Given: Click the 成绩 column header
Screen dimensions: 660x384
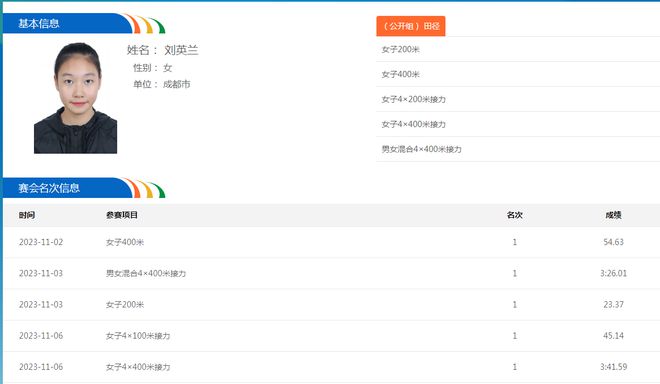Looking at the screenshot, I should pyautogui.click(x=613, y=215).
